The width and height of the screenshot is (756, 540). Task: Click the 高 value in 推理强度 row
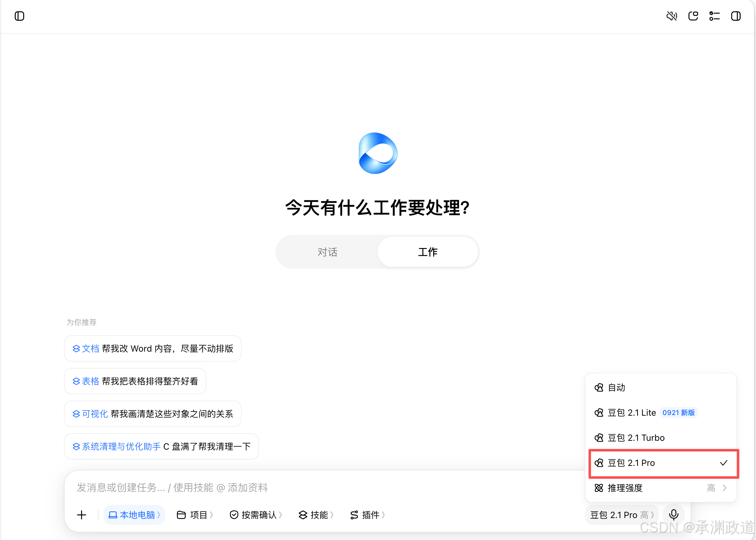711,488
